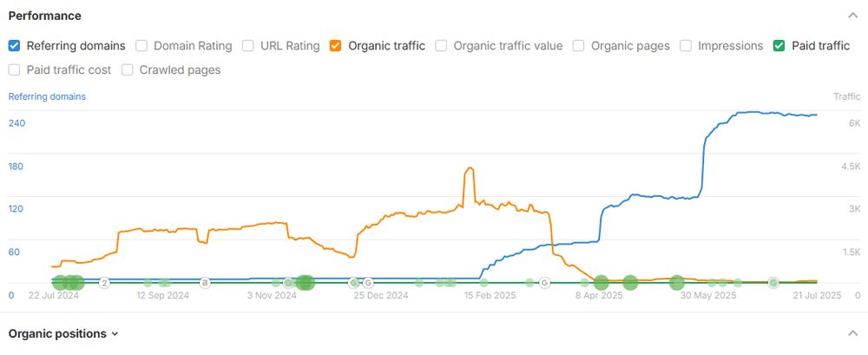Image resolution: width=868 pixels, height=355 pixels.
Task: Enable the Domain Rating checkbox
Action: (x=141, y=46)
